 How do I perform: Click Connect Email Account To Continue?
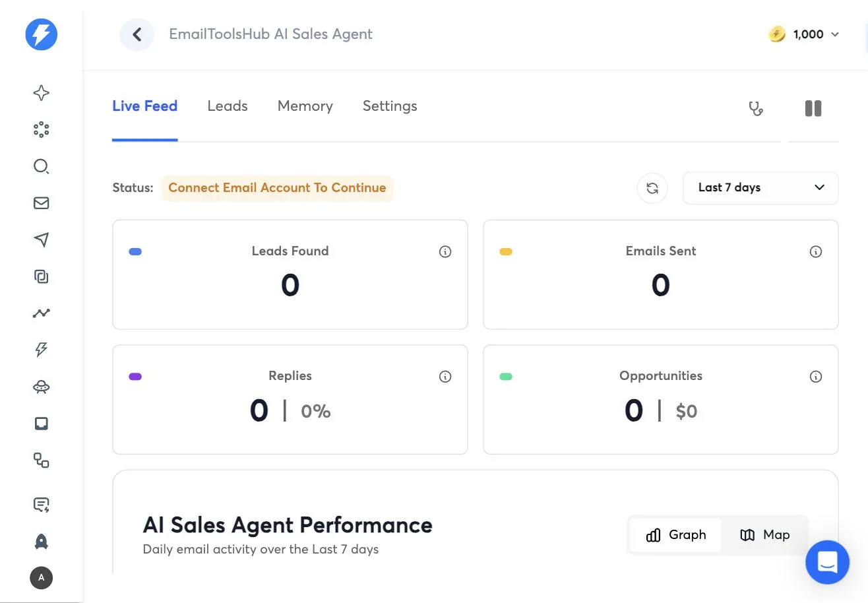pos(277,188)
